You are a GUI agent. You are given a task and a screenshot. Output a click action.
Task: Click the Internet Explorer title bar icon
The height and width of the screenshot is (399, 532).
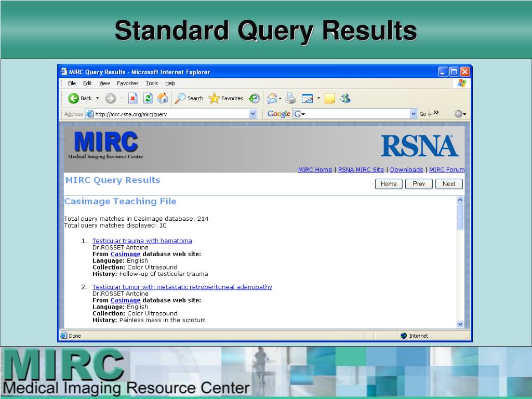click(64, 72)
